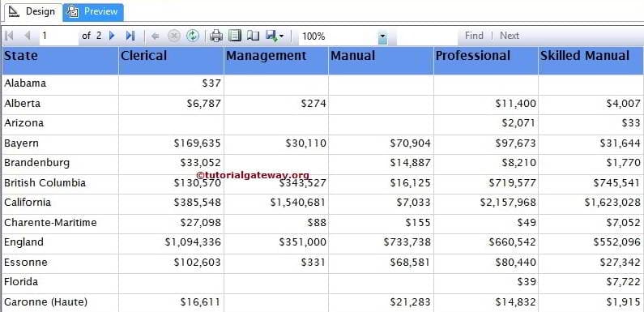Click England's Manual value $733,738
Image resolution: width=644 pixels, height=312 pixels.
click(407, 242)
